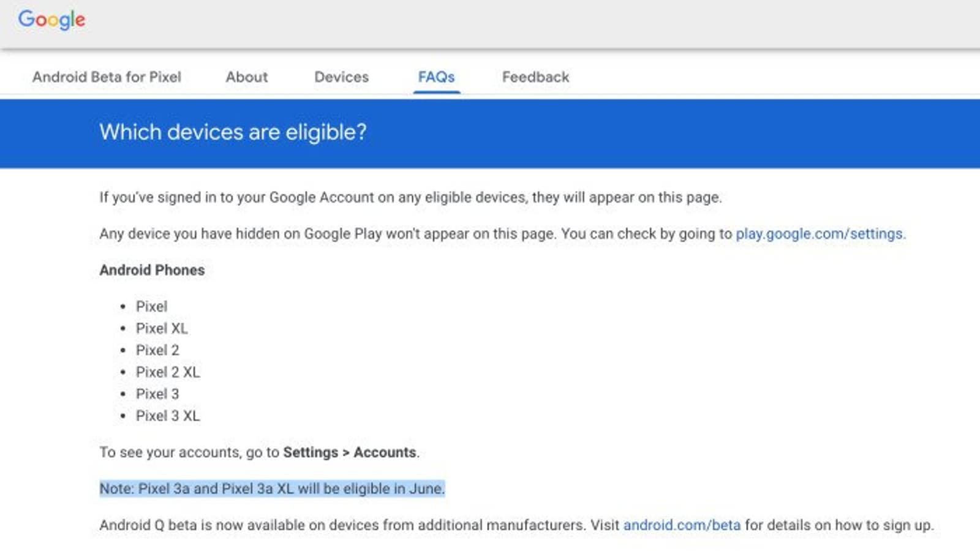The width and height of the screenshot is (980, 551).
Task: Select the FAQs tab
Action: (436, 77)
